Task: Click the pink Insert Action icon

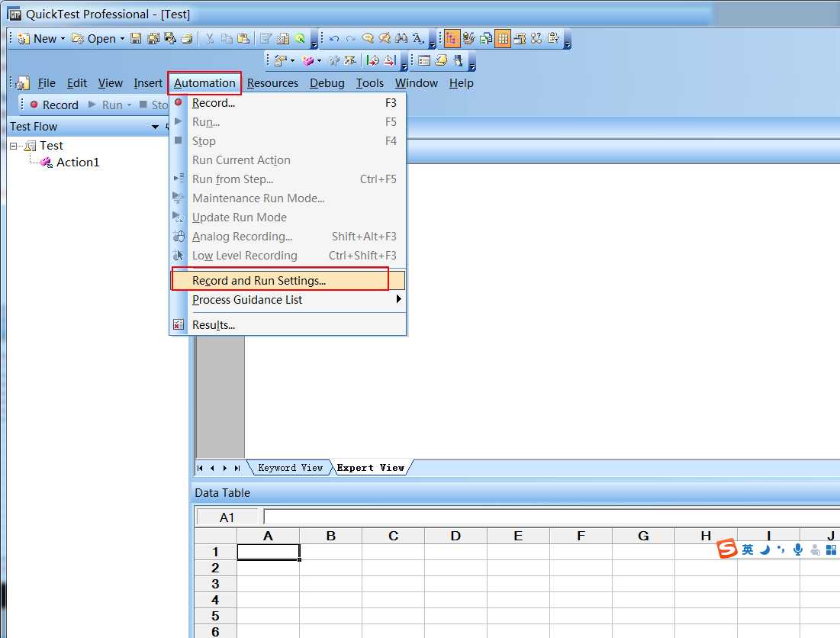Action: point(307,60)
